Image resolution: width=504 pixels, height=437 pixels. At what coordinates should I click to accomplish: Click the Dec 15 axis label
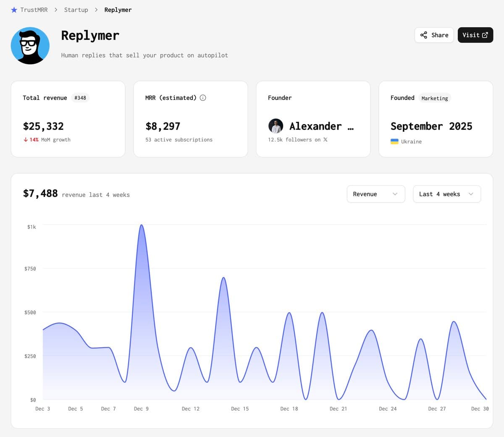point(240,408)
